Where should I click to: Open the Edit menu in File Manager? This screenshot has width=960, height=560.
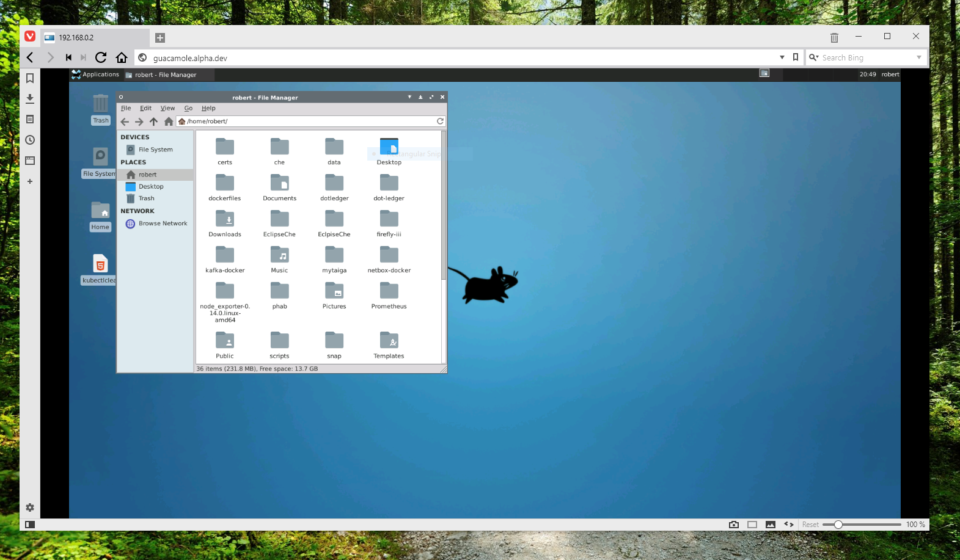tap(145, 108)
